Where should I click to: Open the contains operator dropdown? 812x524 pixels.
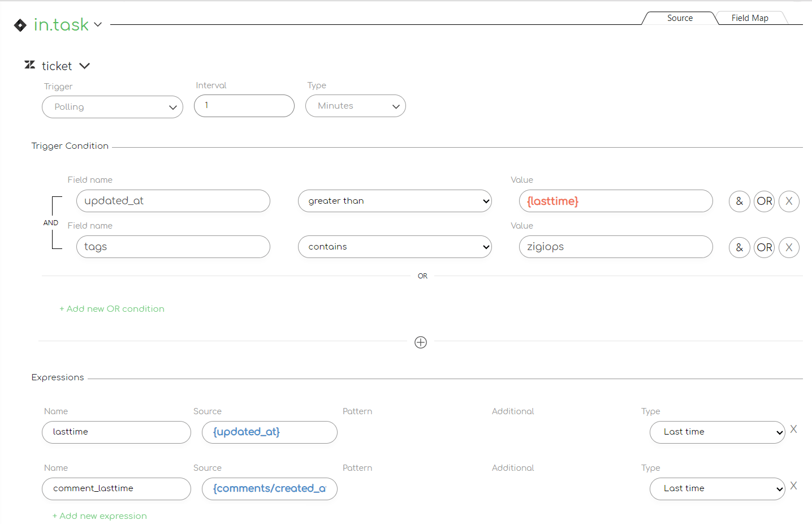[395, 247]
